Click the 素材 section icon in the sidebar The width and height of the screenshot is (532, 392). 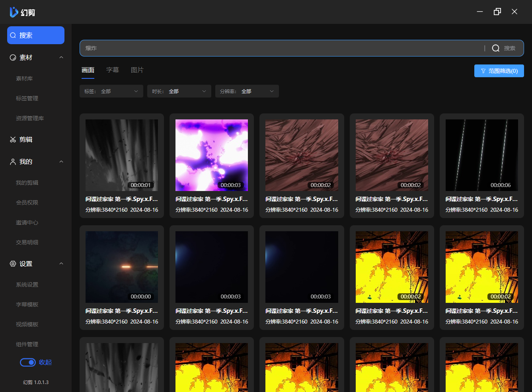tap(13, 57)
